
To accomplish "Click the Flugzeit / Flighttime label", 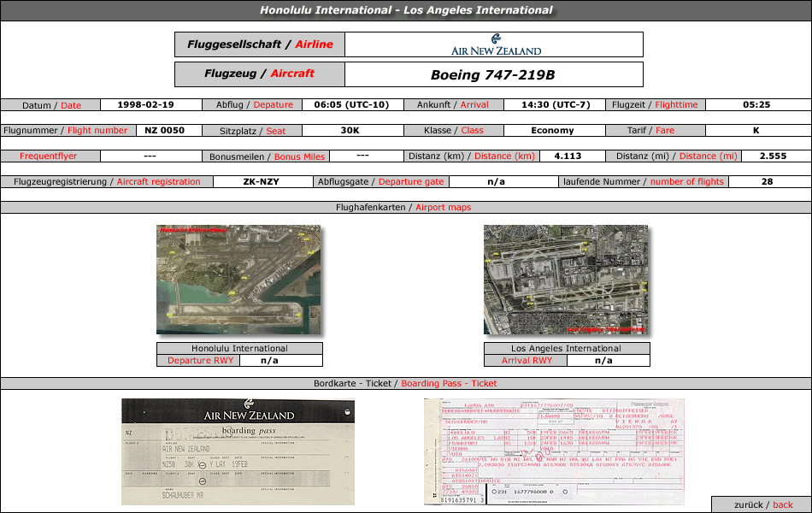I will coord(655,104).
